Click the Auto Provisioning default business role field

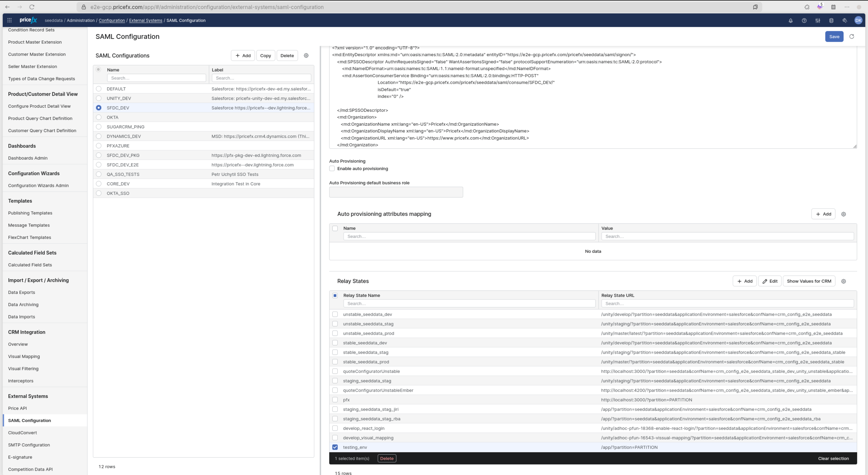396,192
